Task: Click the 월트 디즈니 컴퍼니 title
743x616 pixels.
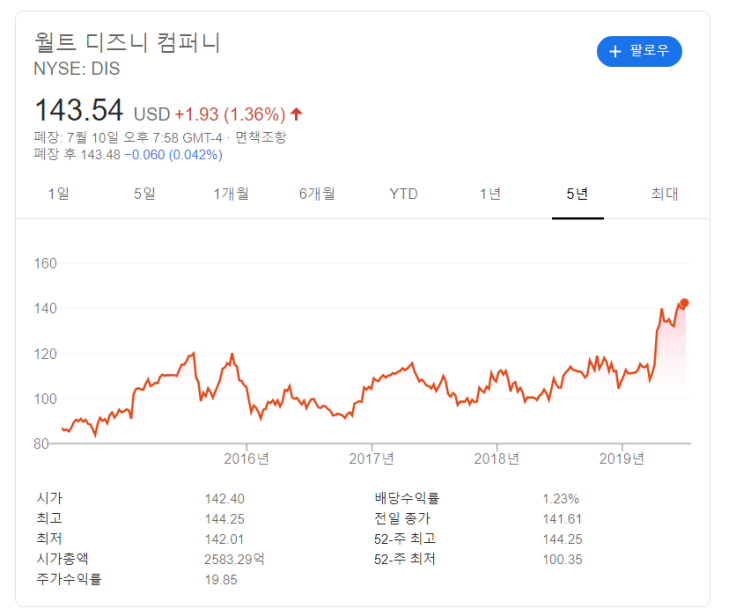Action: pyautogui.click(x=127, y=42)
